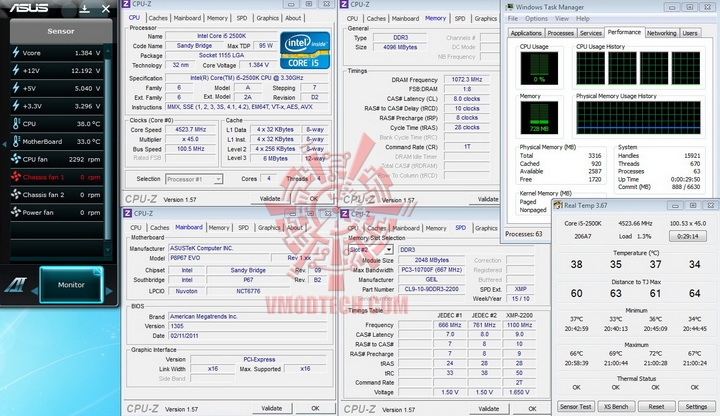720x416 pixels.
Task: Click Validate in the CPU tab window
Action: pyautogui.click(x=270, y=199)
